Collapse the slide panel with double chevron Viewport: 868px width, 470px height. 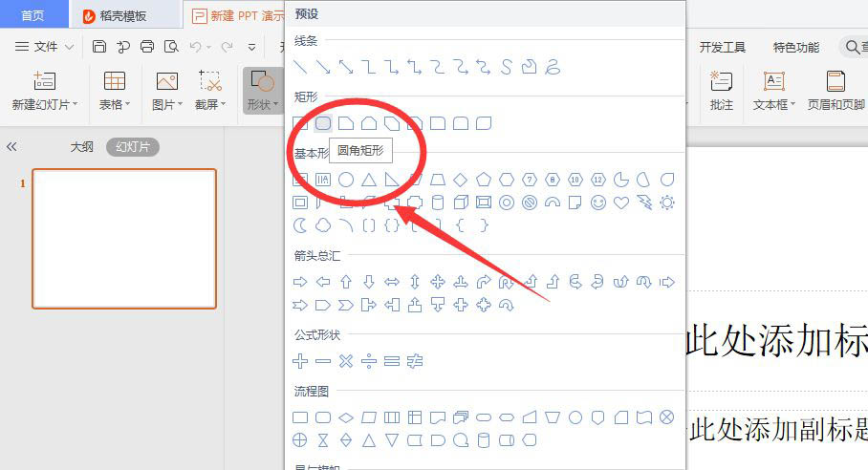(11, 146)
